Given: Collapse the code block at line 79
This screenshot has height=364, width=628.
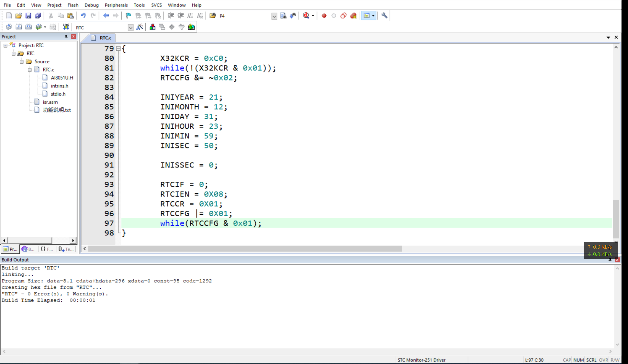Looking at the screenshot, I should [x=118, y=49].
